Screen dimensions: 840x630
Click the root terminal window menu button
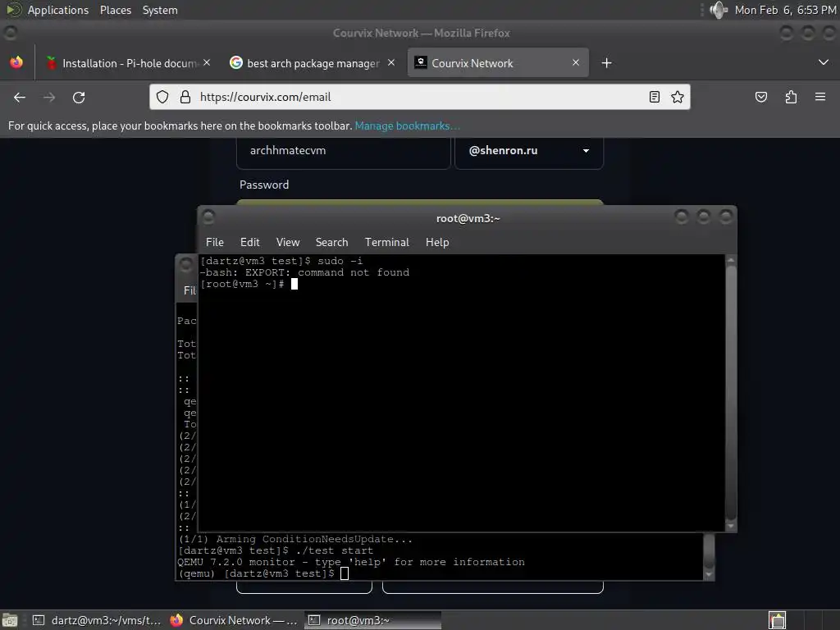coord(208,217)
